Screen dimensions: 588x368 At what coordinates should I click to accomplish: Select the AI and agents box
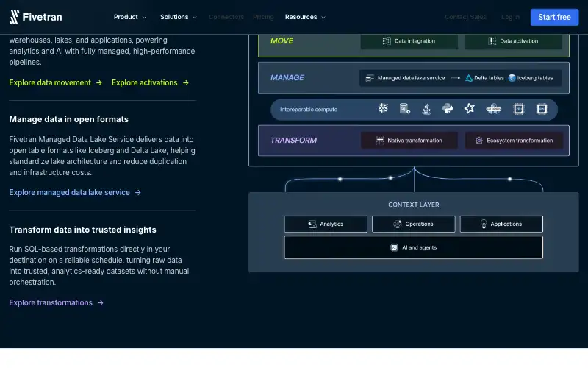[x=414, y=247]
